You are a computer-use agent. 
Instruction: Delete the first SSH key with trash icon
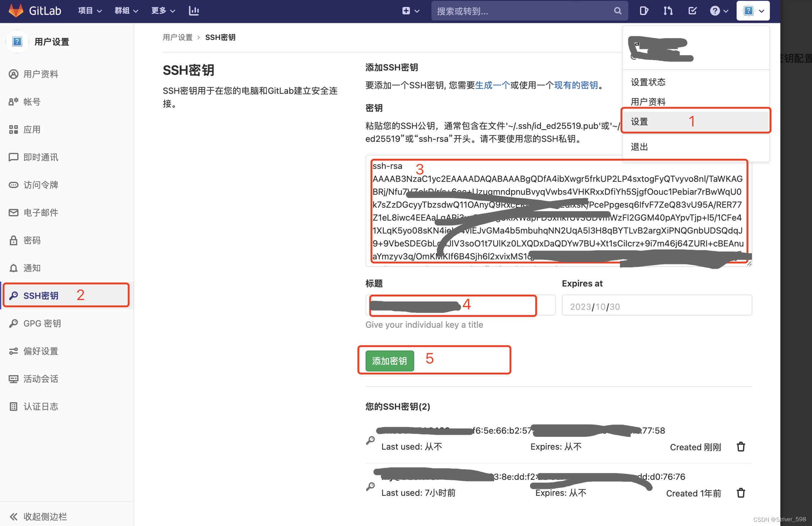click(741, 446)
